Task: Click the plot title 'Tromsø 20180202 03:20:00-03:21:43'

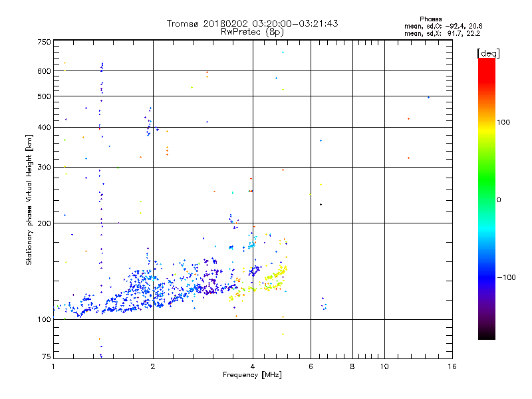Action: click(252, 23)
